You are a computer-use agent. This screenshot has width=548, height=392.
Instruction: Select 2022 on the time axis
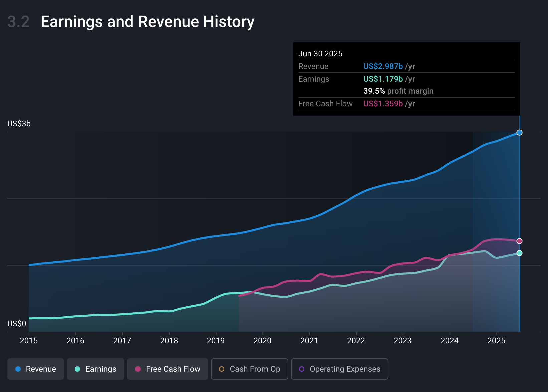[x=356, y=341]
